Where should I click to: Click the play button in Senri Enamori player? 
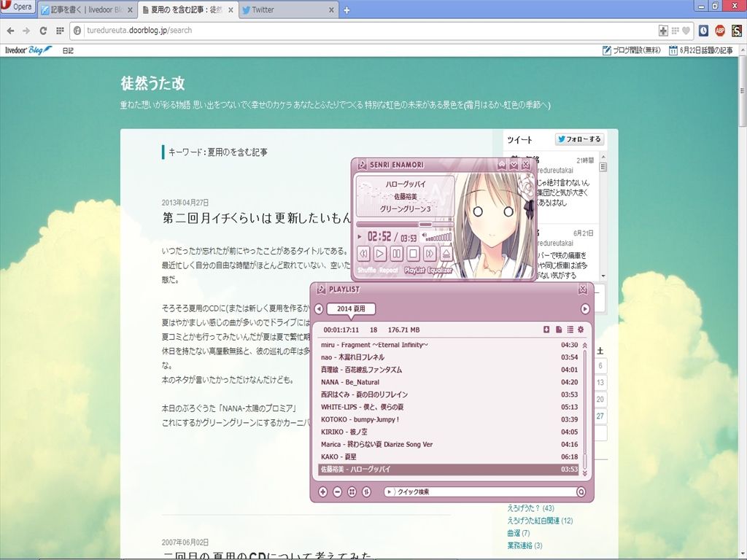coord(379,253)
